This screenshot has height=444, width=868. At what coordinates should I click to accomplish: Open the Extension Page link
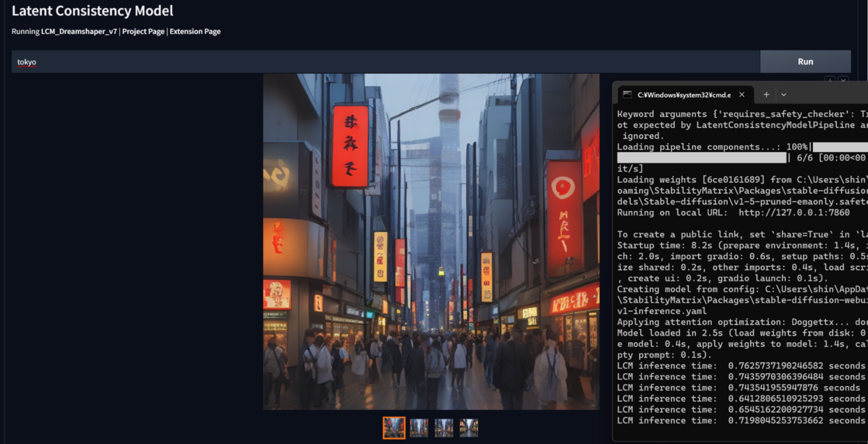coord(195,32)
